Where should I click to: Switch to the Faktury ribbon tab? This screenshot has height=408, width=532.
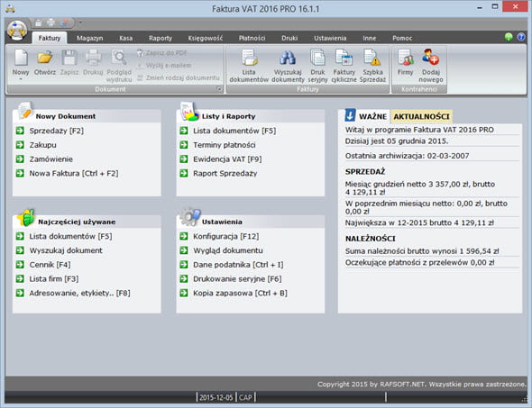(x=50, y=39)
